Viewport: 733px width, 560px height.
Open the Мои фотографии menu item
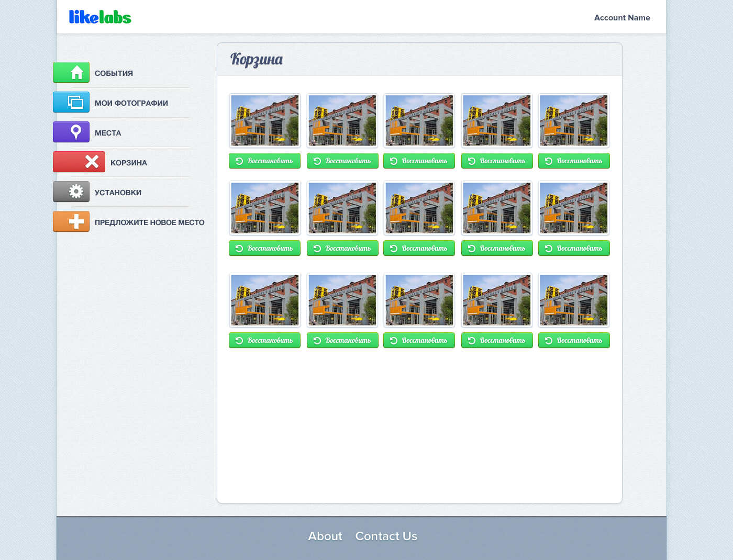coord(131,103)
